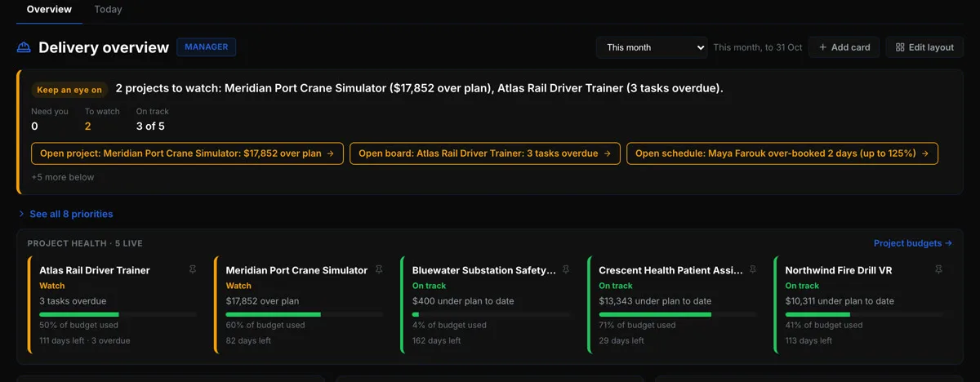Click the Need you count 0
Screen dimensions: 980x382
tap(34, 126)
